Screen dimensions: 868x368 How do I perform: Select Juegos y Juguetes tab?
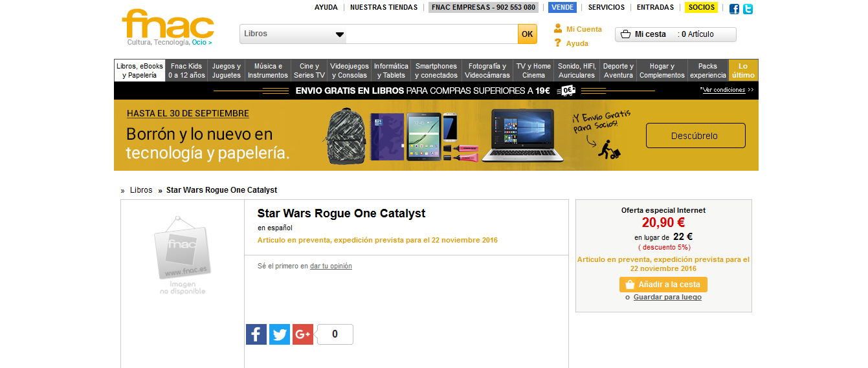tap(227, 70)
